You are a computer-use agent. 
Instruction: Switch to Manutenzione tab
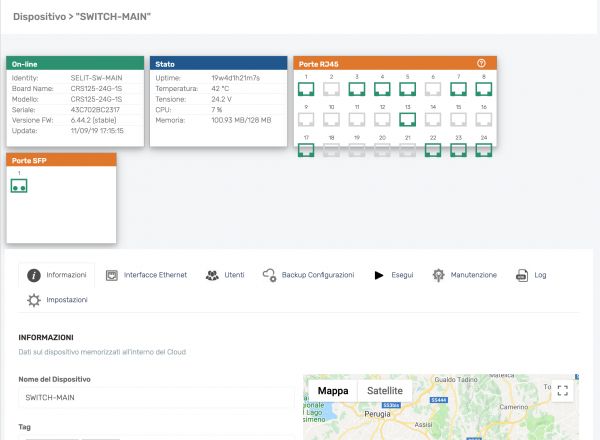tap(465, 275)
